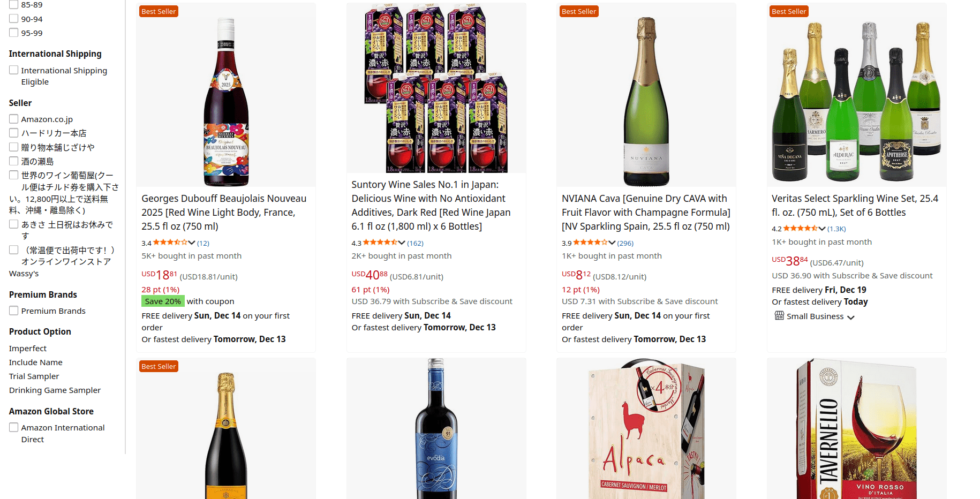Screen dimensions: 980x499
Task: Click the NVIANA Cava star rating
Action: [590, 243]
